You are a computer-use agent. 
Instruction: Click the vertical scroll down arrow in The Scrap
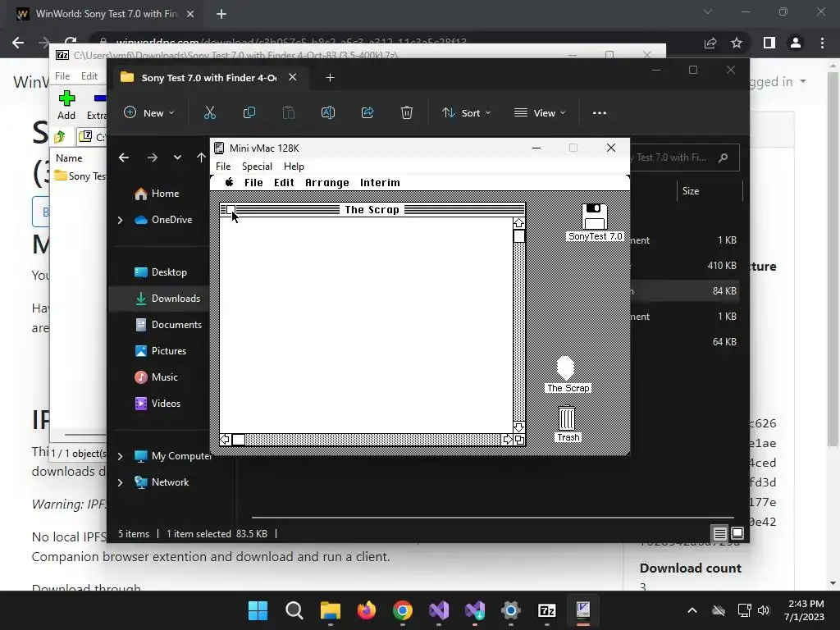pyautogui.click(x=518, y=427)
